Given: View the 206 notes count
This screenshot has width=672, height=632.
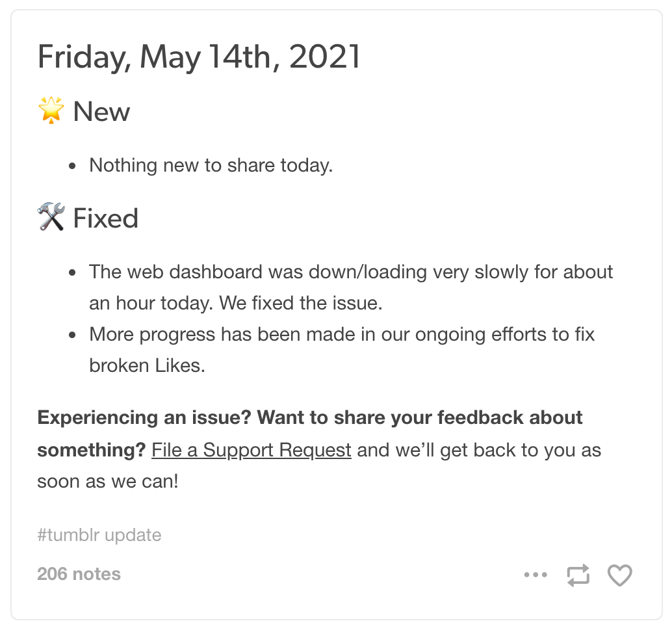Looking at the screenshot, I should click(79, 574).
